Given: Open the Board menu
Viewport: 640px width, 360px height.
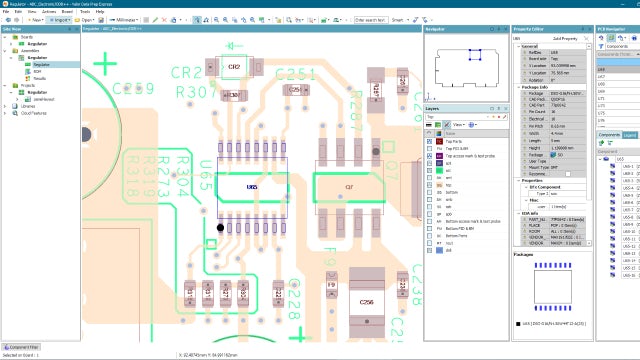Looking at the screenshot, I should [x=67, y=11].
